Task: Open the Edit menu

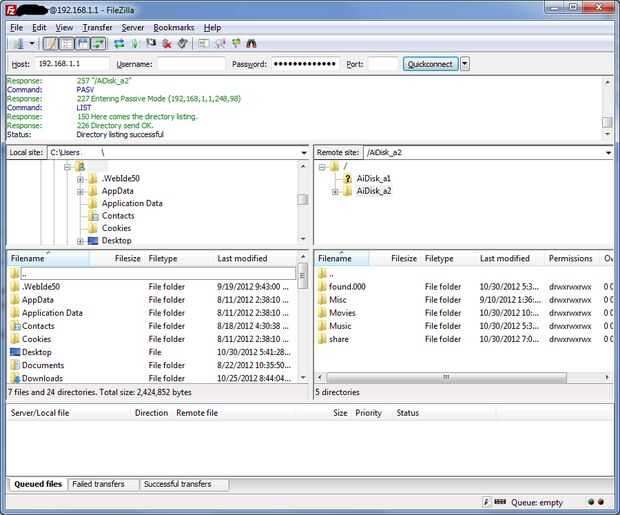Action: click(39, 28)
